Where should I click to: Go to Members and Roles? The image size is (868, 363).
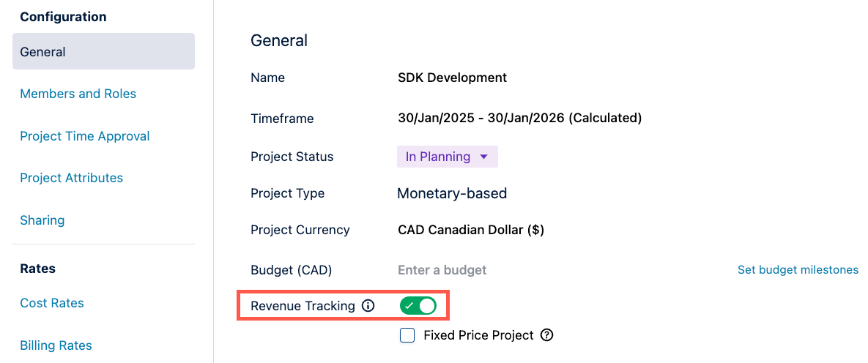(x=78, y=94)
